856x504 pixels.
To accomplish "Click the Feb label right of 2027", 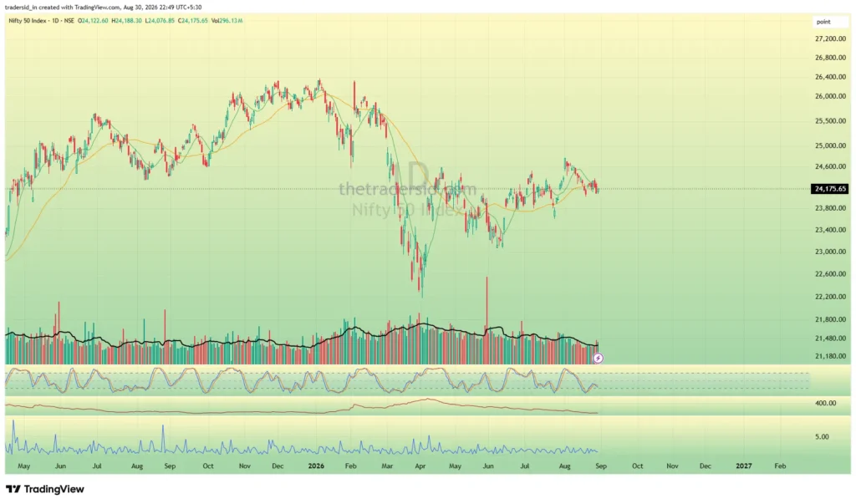I will (780, 466).
